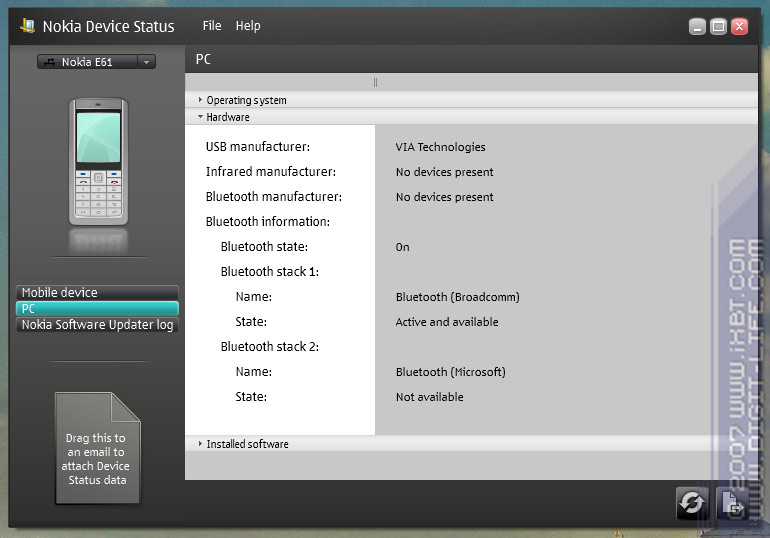Click the Drag this to an email document icon
The width and height of the screenshot is (770, 538).
[97, 448]
